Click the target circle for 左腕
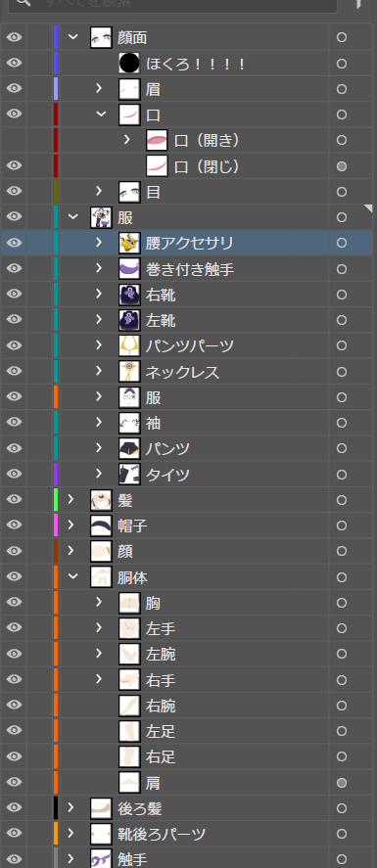Screen dimensions: 377x868 pos(342,655)
